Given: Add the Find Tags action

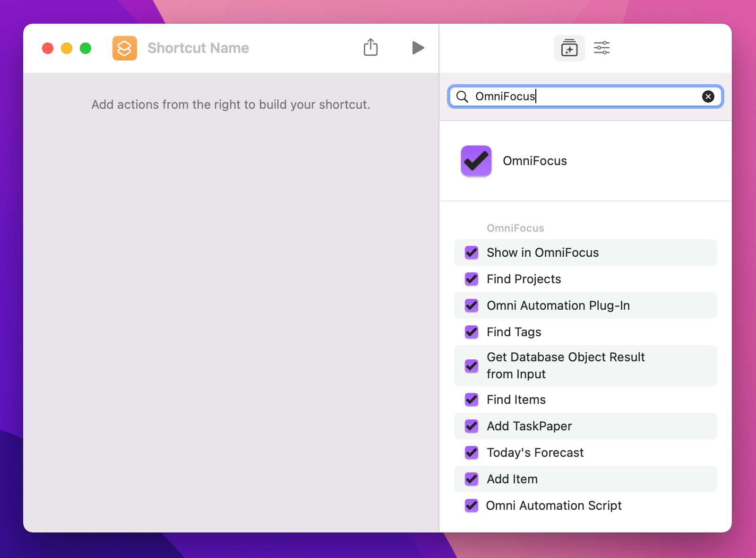Looking at the screenshot, I should click(585, 332).
